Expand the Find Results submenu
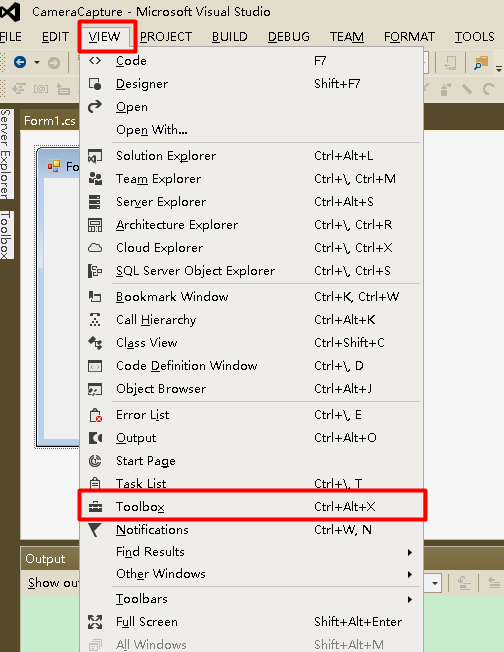Image resolution: width=504 pixels, height=652 pixels. coord(410,552)
